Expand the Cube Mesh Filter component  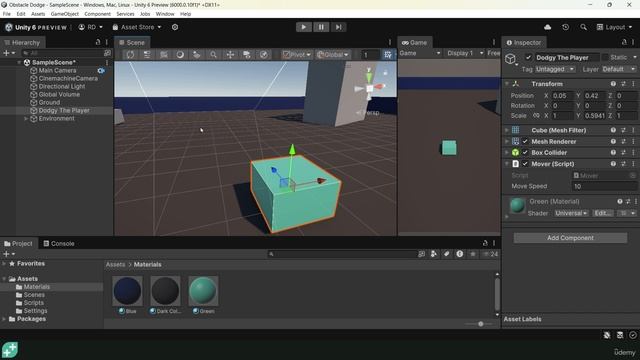pos(507,130)
